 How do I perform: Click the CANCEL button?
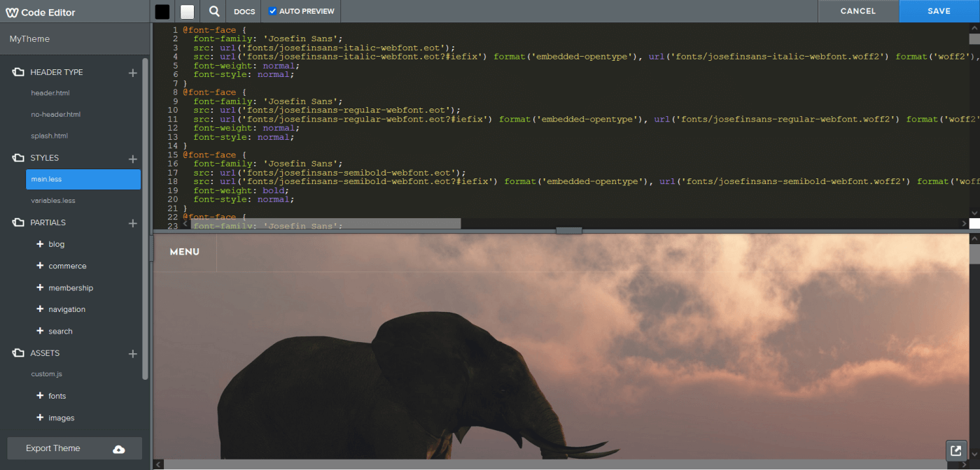tap(858, 11)
